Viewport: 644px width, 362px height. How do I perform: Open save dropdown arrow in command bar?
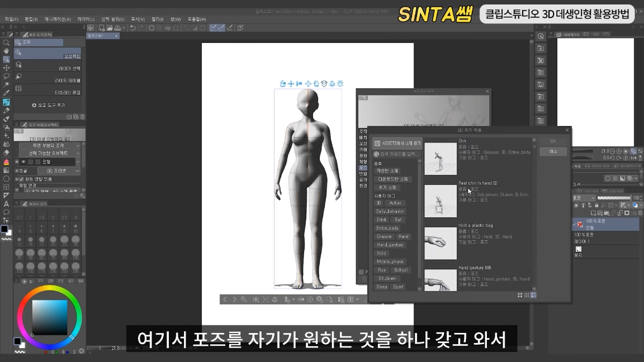point(124,28)
